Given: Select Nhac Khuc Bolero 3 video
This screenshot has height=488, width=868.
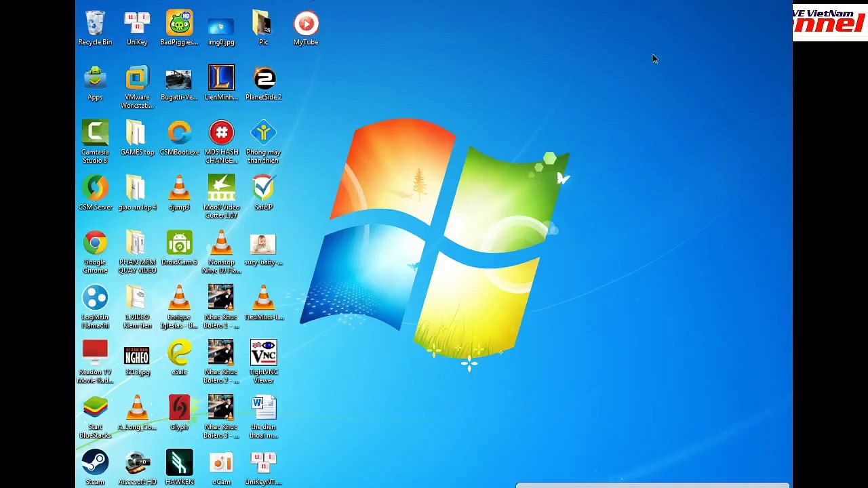Looking at the screenshot, I should coord(221,416).
